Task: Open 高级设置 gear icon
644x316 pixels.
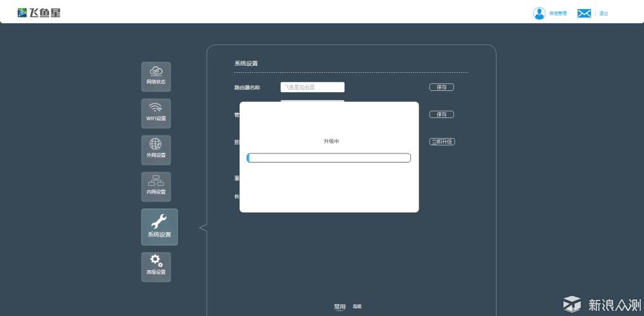Action: point(156,267)
